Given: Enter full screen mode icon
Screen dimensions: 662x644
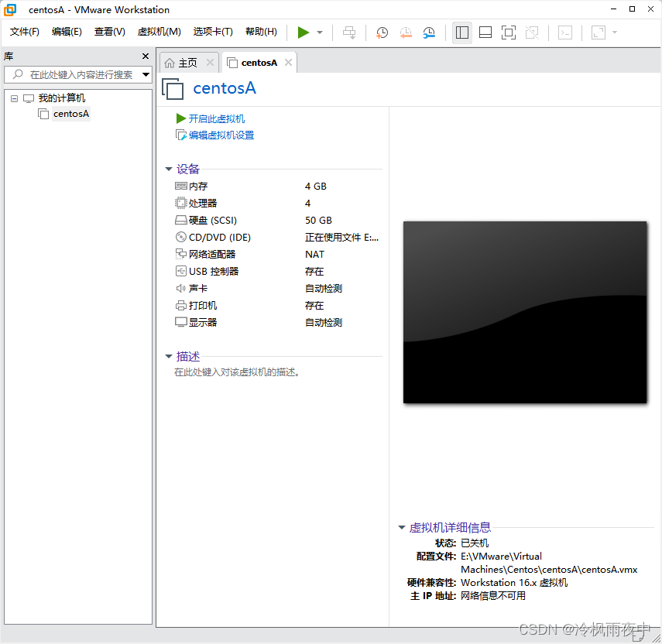Looking at the screenshot, I should 509,33.
